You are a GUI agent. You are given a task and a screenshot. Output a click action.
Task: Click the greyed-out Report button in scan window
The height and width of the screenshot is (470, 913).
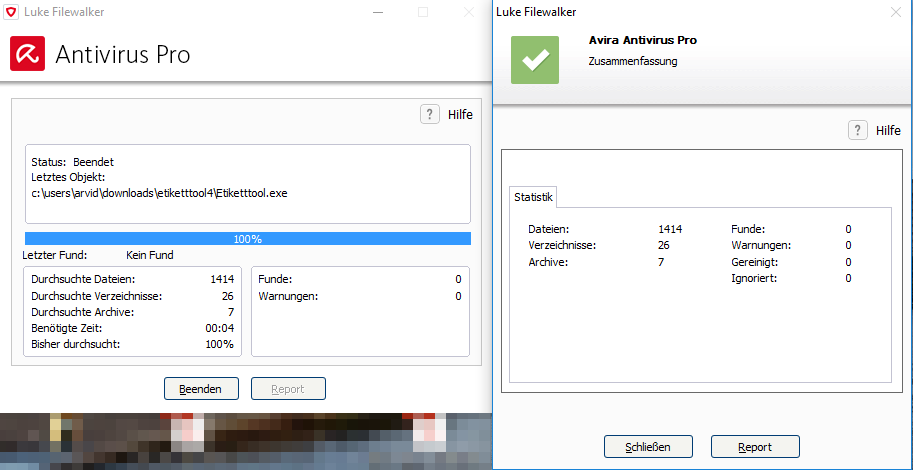288,389
